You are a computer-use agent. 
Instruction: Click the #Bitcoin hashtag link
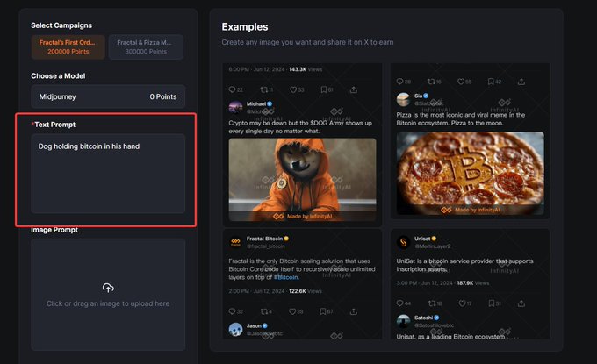click(286, 277)
